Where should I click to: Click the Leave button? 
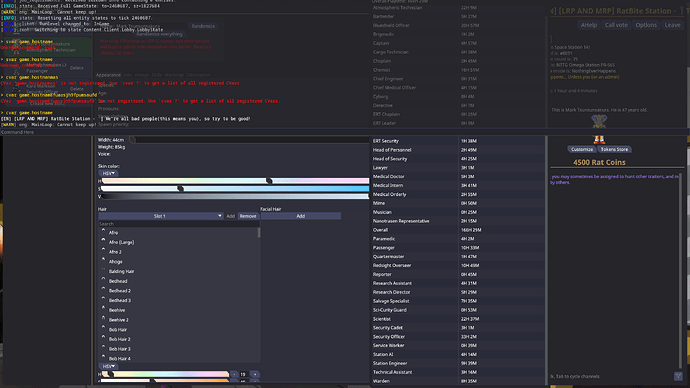(x=672, y=25)
